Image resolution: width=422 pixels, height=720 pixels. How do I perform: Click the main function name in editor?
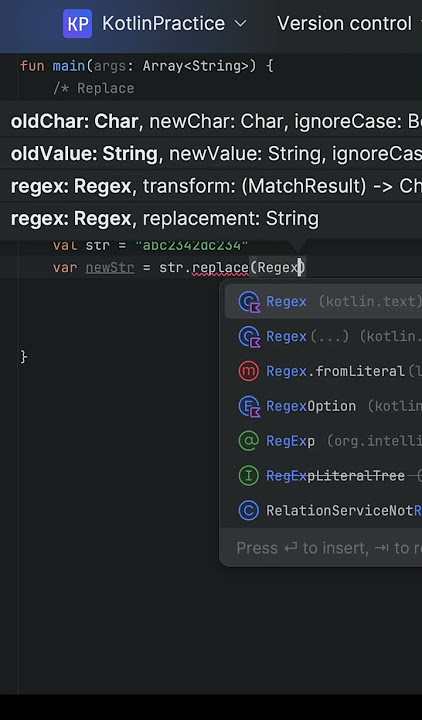click(x=69, y=66)
